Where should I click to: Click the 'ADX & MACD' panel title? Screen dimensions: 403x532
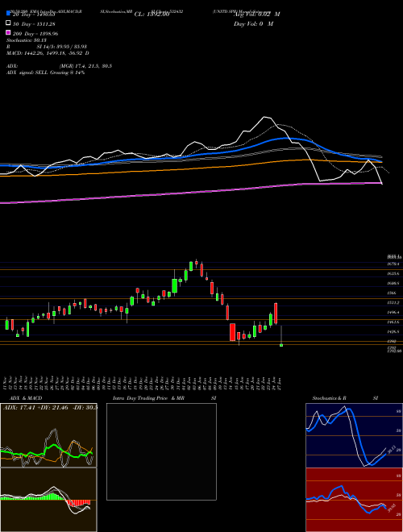click(x=26, y=398)
